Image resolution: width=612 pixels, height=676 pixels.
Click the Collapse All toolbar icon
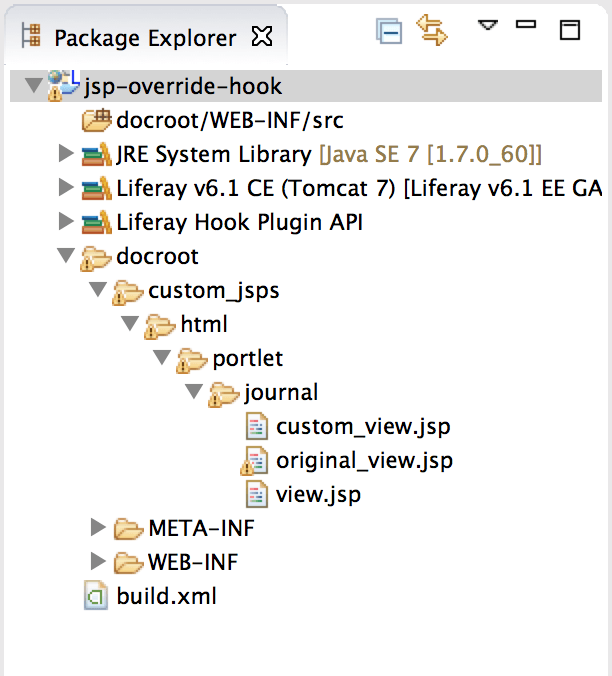(389, 32)
